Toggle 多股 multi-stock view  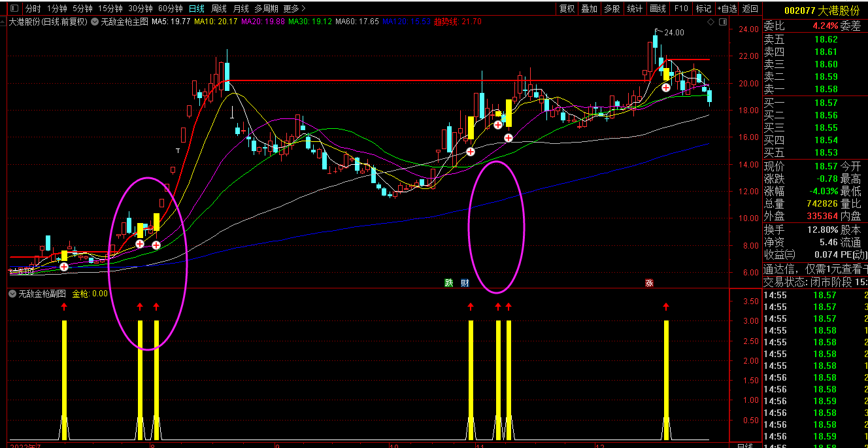click(612, 9)
